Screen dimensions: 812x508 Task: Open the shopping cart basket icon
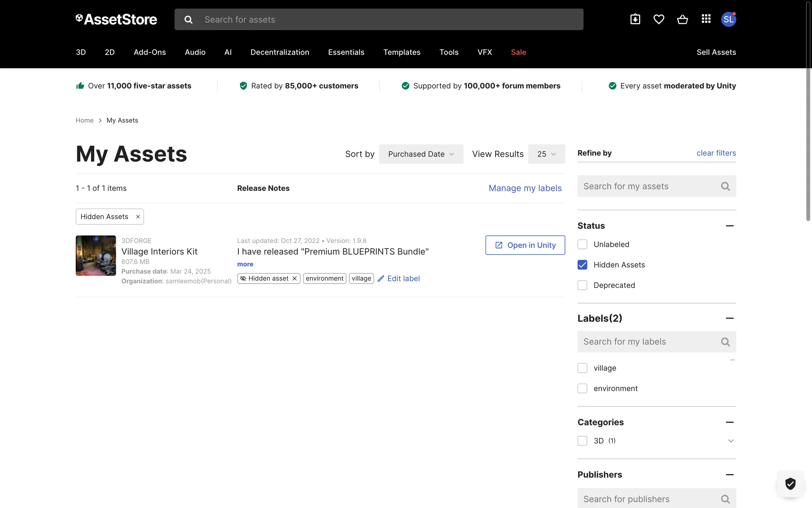click(682, 19)
